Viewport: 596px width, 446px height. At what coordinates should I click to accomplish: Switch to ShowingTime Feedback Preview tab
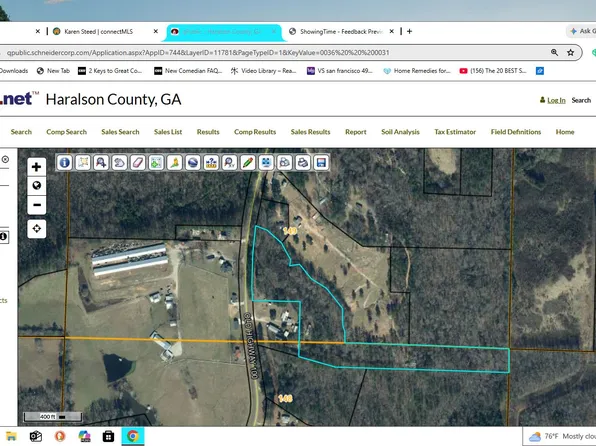pyautogui.click(x=341, y=32)
